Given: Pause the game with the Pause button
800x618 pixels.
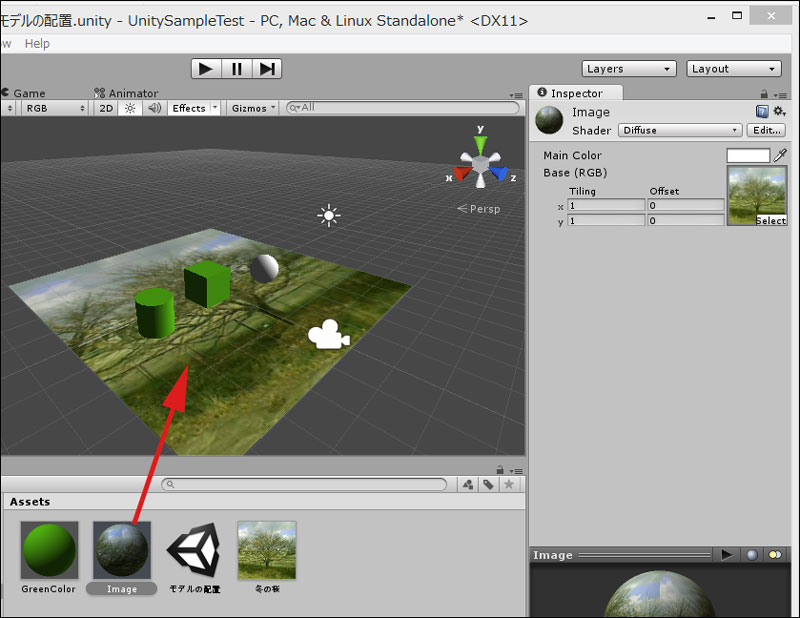Looking at the screenshot, I should tap(237, 68).
